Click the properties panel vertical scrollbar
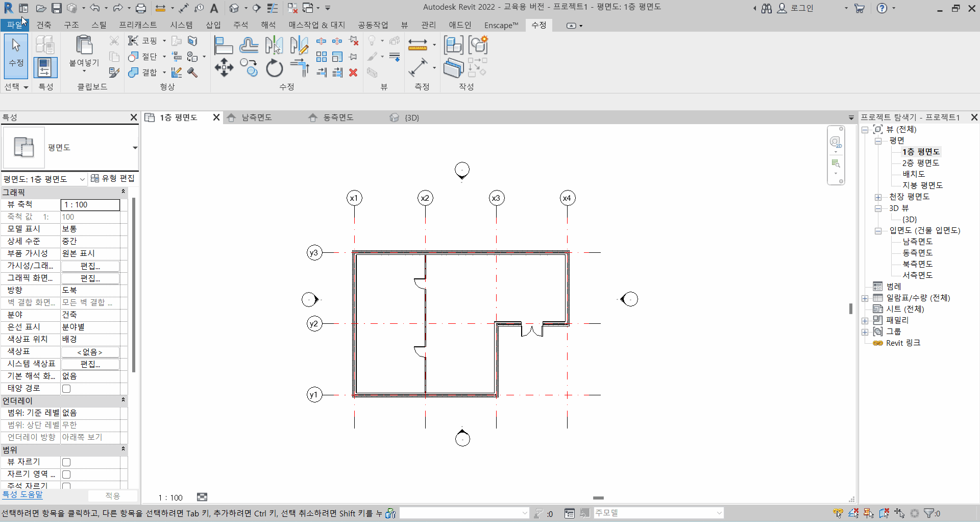980x522 pixels. click(134, 285)
